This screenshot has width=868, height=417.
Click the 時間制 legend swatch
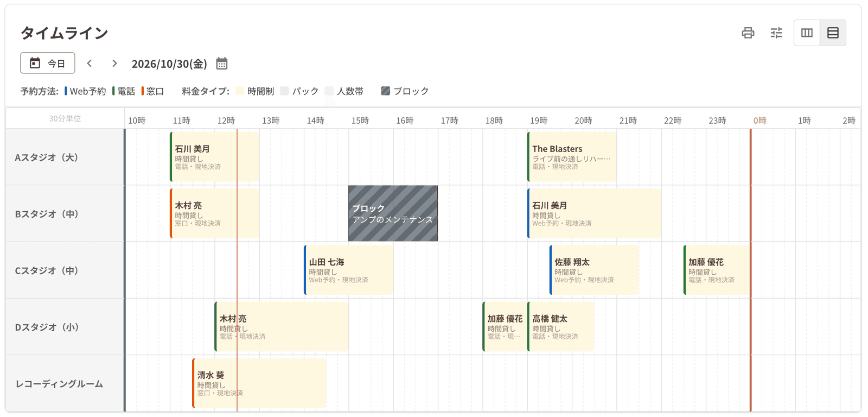[240, 91]
